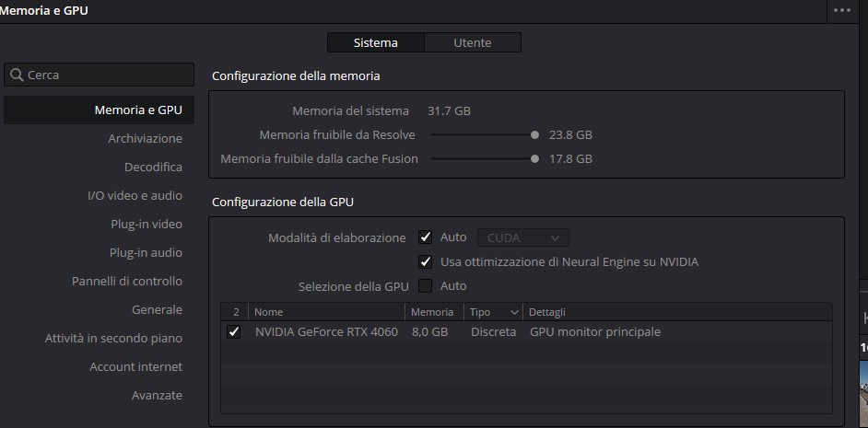Open the Generale section
This screenshot has width=868, height=428.
pyautogui.click(x=157, y=309)
